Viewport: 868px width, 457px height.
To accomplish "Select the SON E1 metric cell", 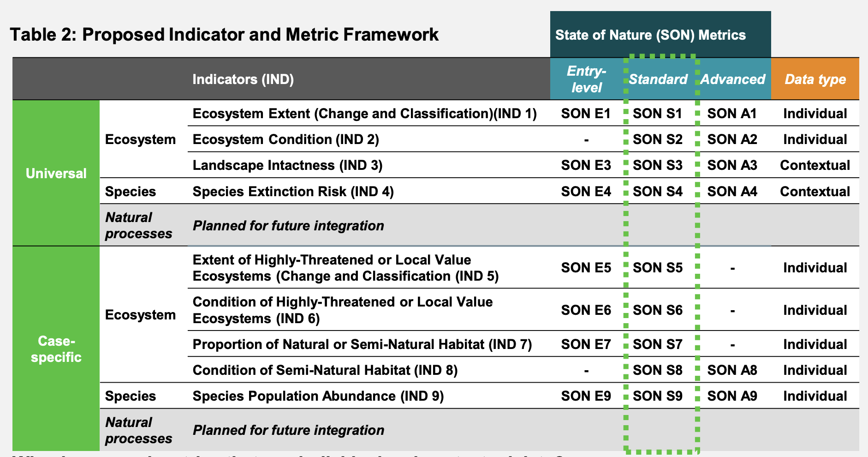I will coord(586,114).
